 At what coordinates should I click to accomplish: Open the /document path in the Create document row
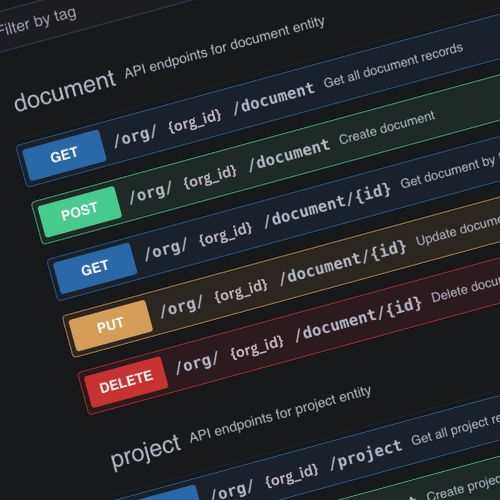(289, 155)
